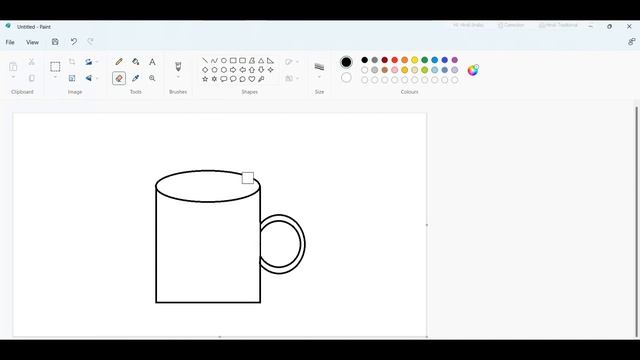Viewport: 640px width, 360px height.
Task: Click the rectangular Select tool icon
Action: coord(55,67)
